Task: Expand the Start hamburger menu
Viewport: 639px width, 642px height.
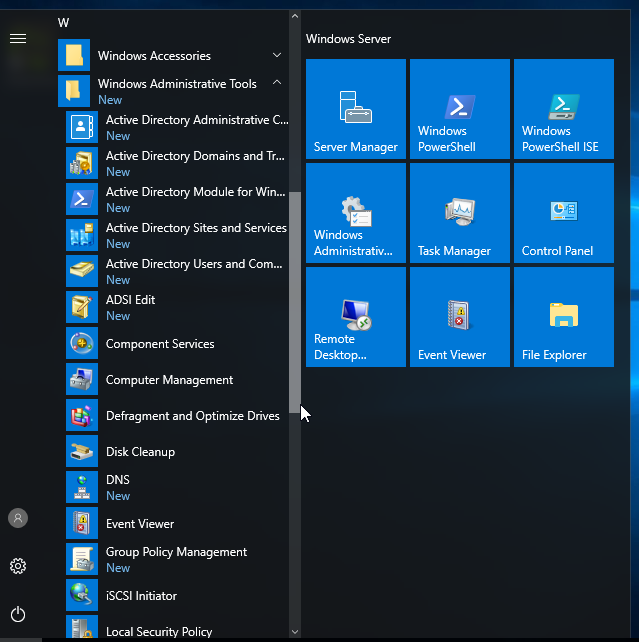Action: point(18,38)
